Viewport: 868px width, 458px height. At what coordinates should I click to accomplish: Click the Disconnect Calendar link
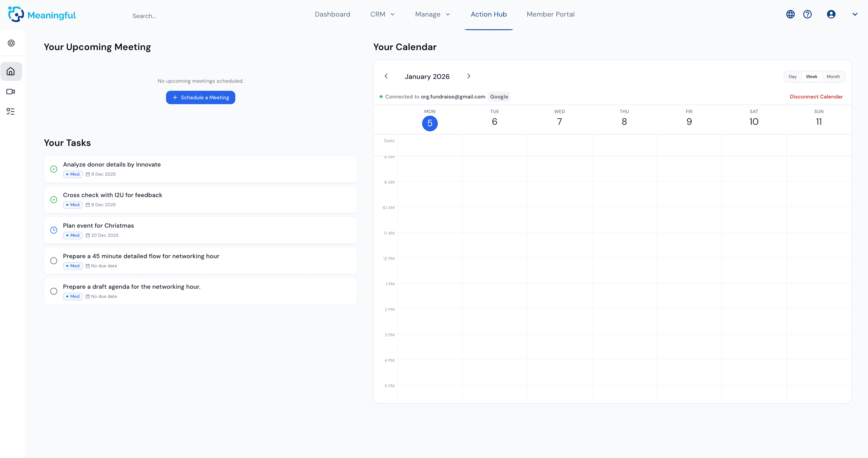click(816, 97)
